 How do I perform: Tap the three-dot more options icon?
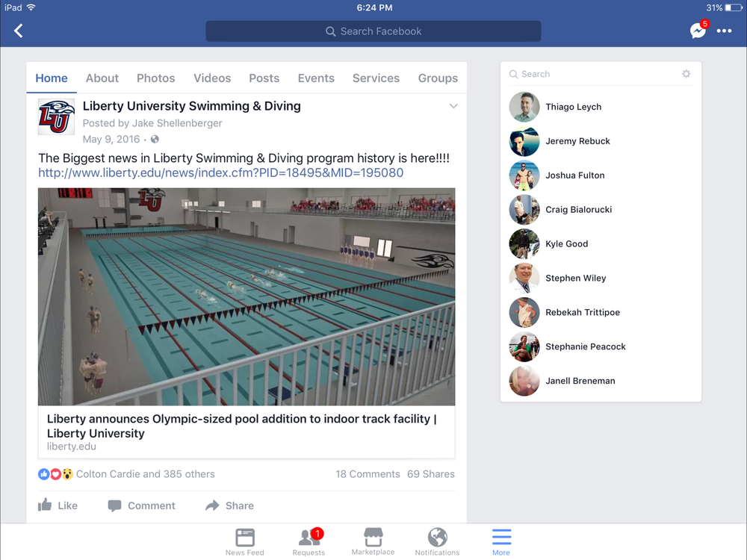[x=724, y=31]
